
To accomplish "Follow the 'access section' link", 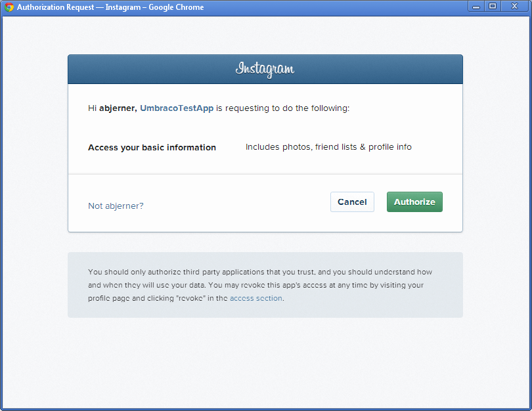I will click(256, 298).
